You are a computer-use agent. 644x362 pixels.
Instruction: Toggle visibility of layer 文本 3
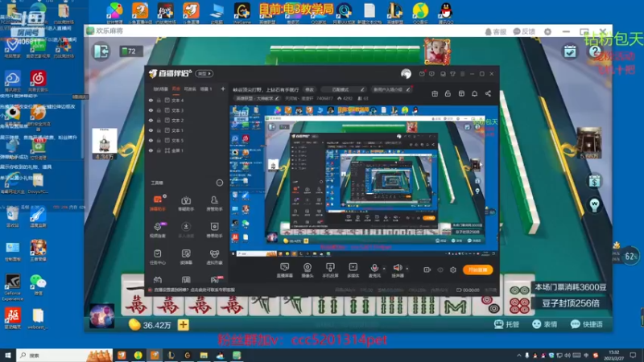[151, 110]
